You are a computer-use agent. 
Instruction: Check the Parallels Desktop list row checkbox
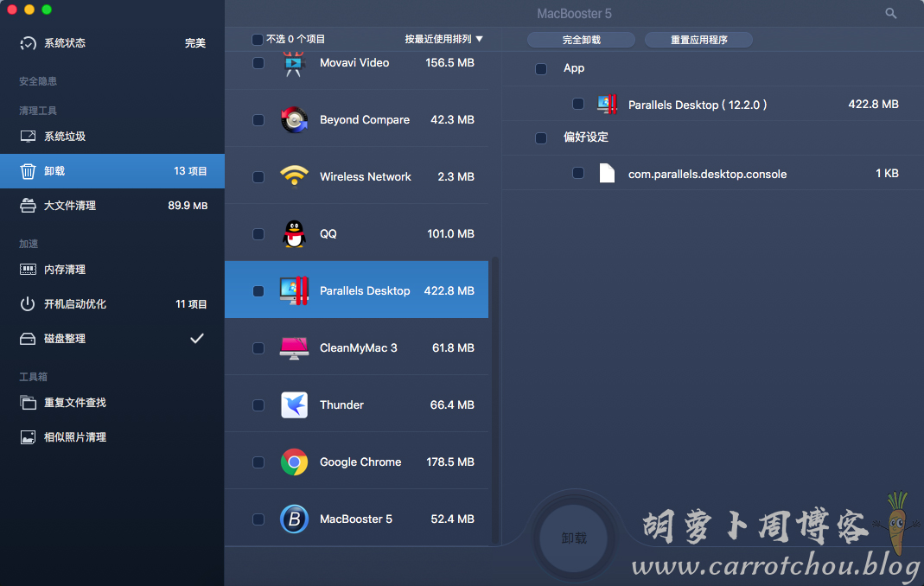(x=258, y=291)
